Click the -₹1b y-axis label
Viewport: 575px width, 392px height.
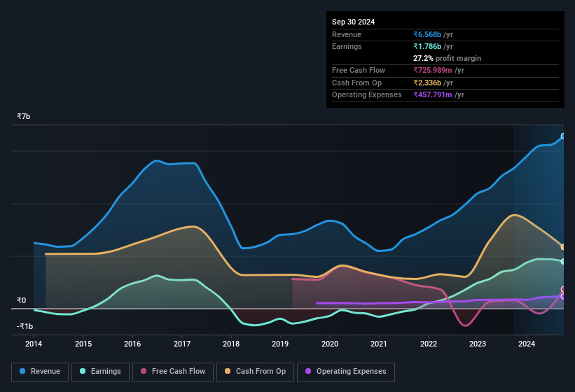[25, 326]
